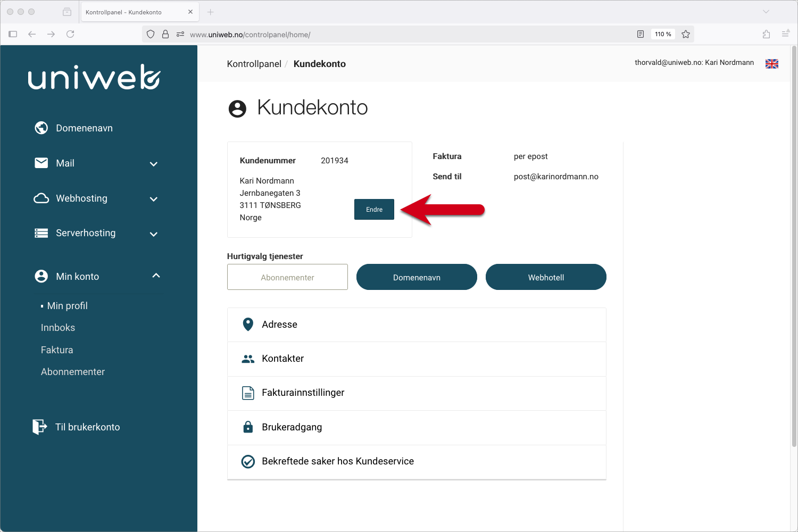Expand the Webhosting submenu chevron
The width and height of the screenshot is (798, 532).
154,199
